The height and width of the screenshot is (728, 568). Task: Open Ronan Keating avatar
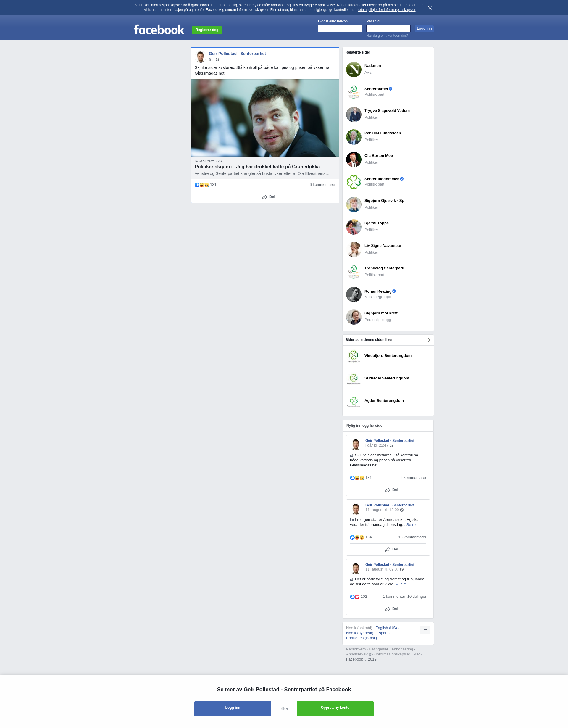[354, 294]
